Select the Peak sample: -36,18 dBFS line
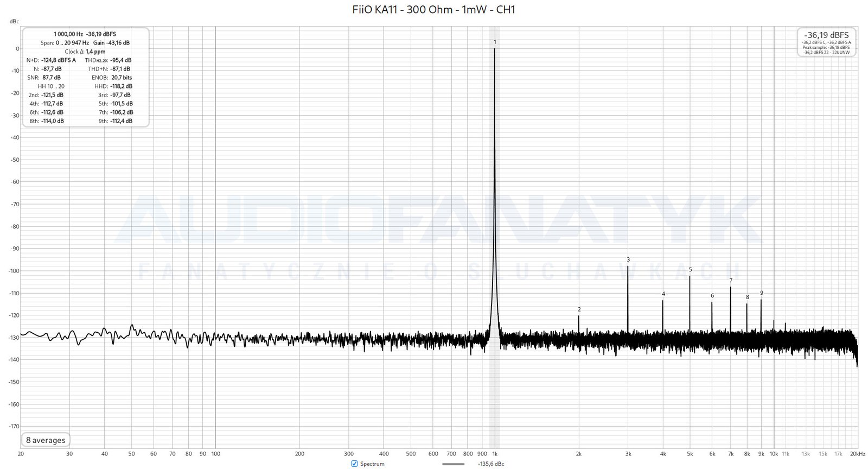 tap(826, 47)
